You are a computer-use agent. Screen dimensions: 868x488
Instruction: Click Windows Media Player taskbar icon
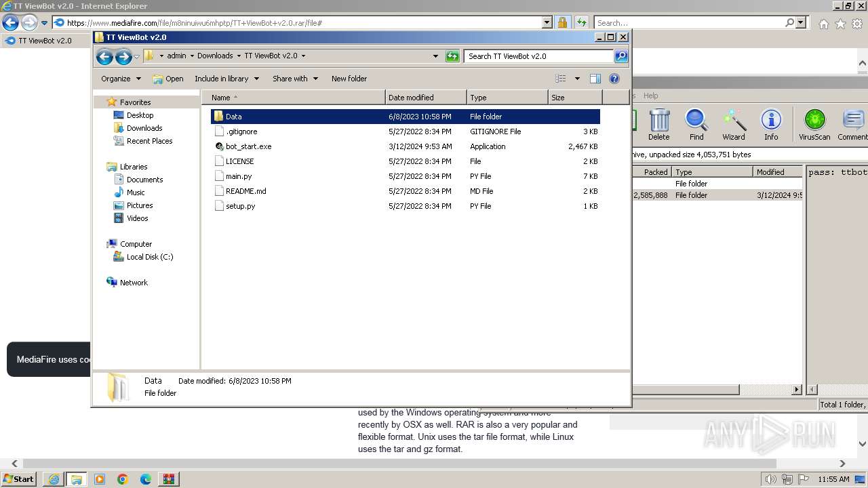100,479
